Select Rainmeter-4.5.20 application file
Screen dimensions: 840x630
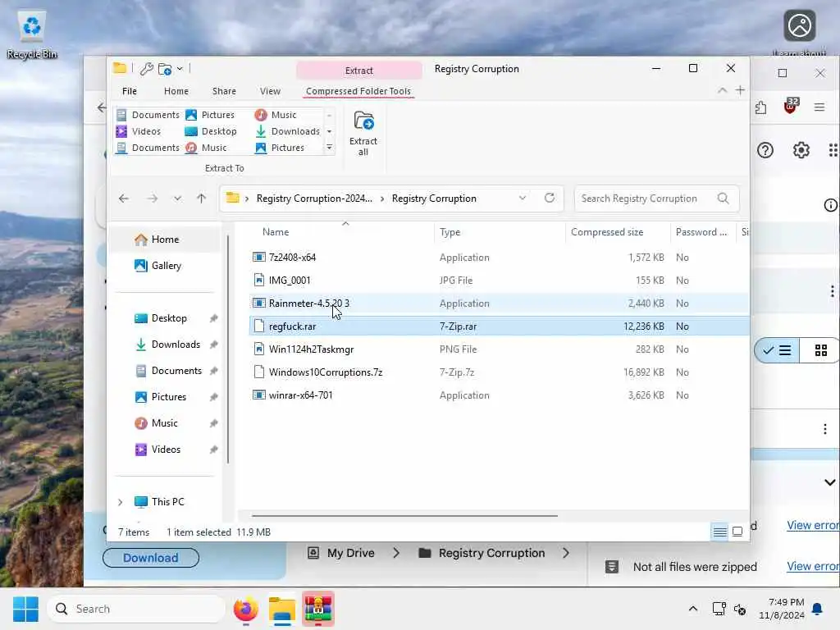click(500, 304)
